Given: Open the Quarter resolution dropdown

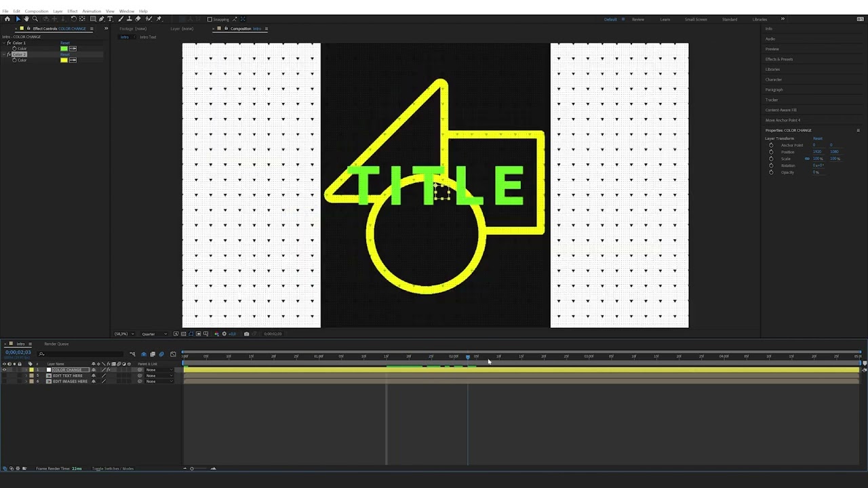Looking at the screenshot, I should pos(155,334).
